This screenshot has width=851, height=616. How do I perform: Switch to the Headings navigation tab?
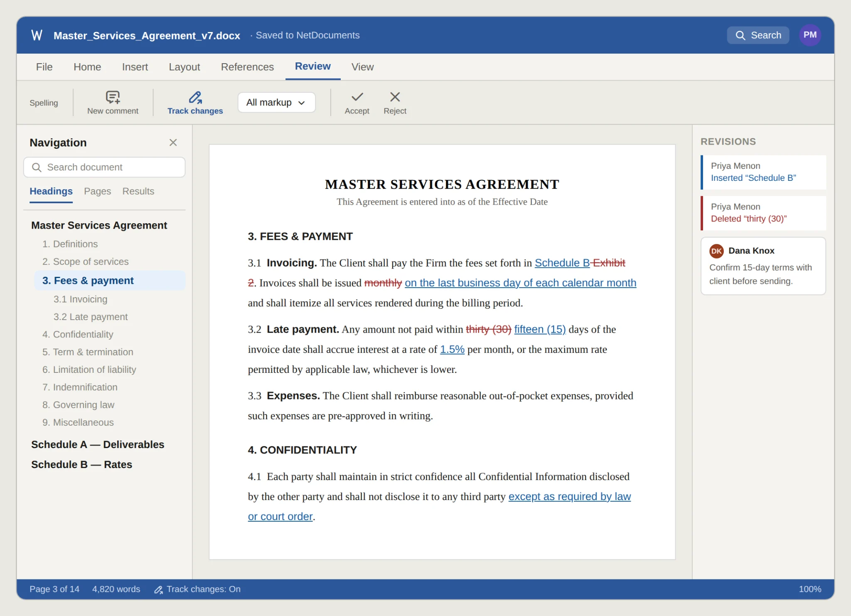51,191
